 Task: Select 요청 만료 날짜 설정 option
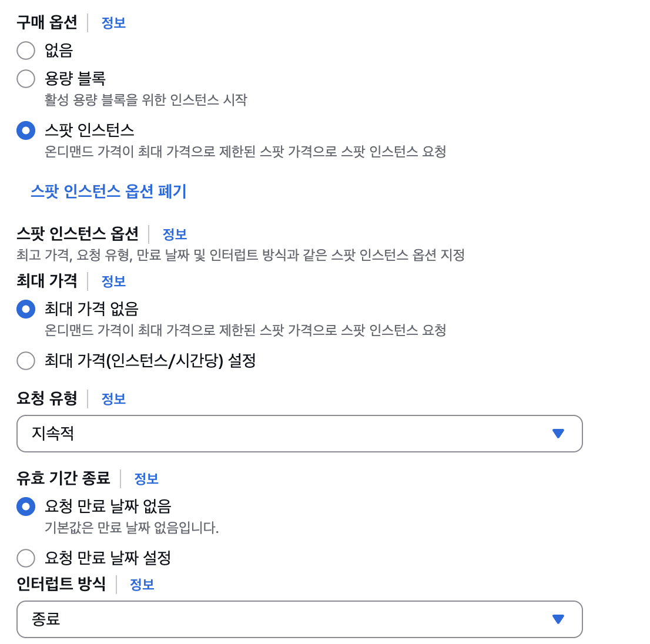tap(26, 558)
